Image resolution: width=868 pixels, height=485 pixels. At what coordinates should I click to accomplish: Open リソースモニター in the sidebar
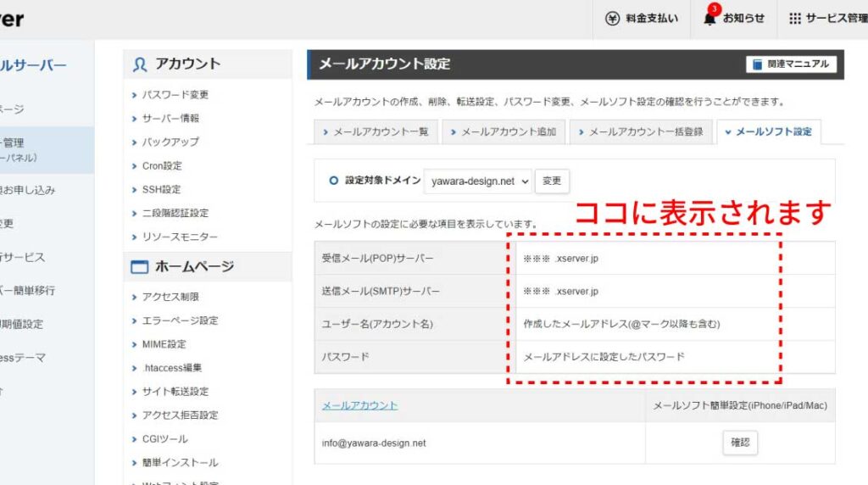(180, 237)
